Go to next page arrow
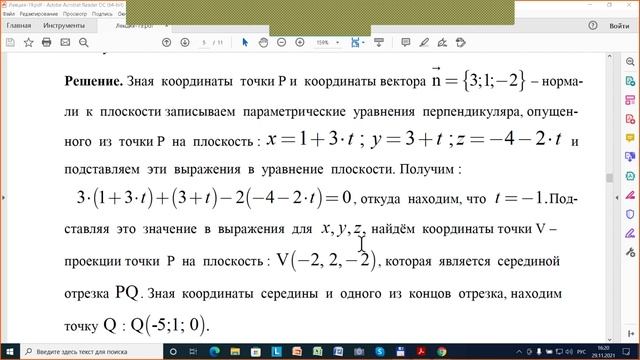 [185, 42]
